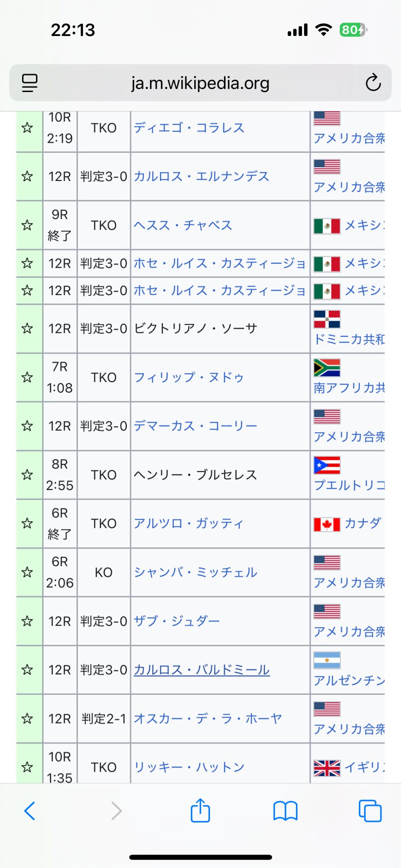Open Safari bookmarks book icon
Screen dimensions: 401x868
285,810
